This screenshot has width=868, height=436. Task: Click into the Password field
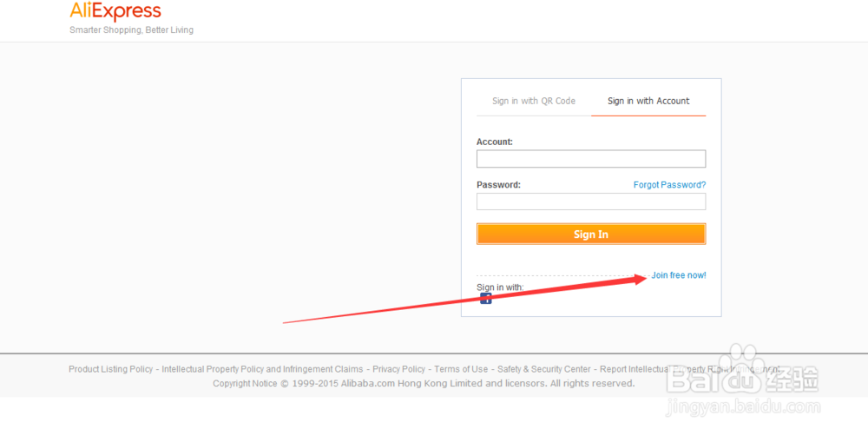point(590,201)
